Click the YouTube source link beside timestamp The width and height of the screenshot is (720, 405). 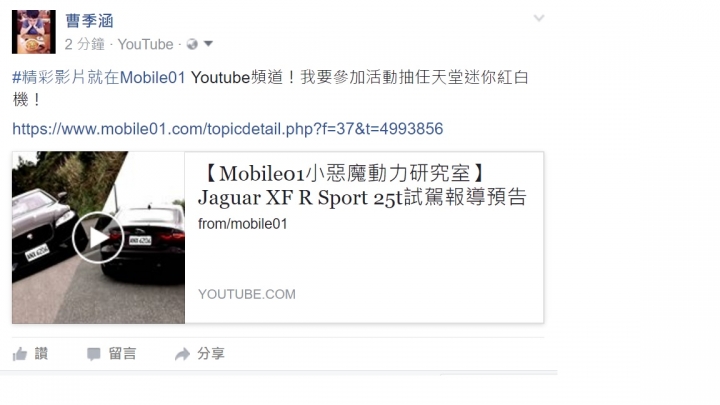(146, 44)
